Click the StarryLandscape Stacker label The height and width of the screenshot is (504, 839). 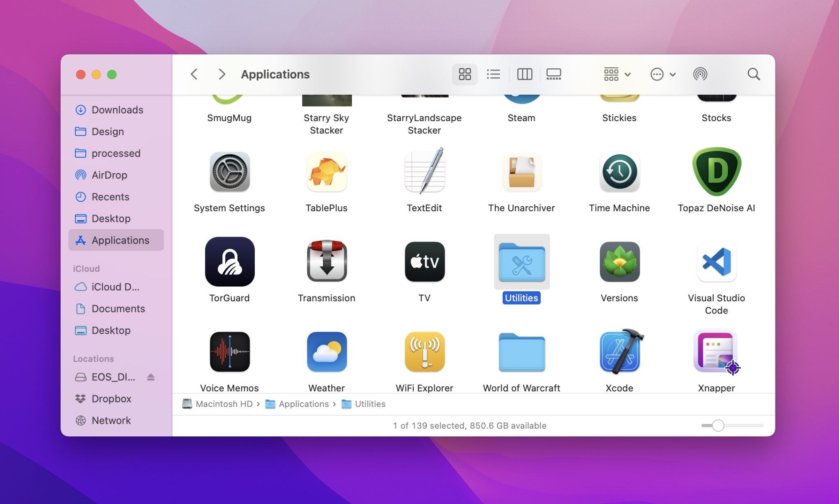(x=424, y=124)
